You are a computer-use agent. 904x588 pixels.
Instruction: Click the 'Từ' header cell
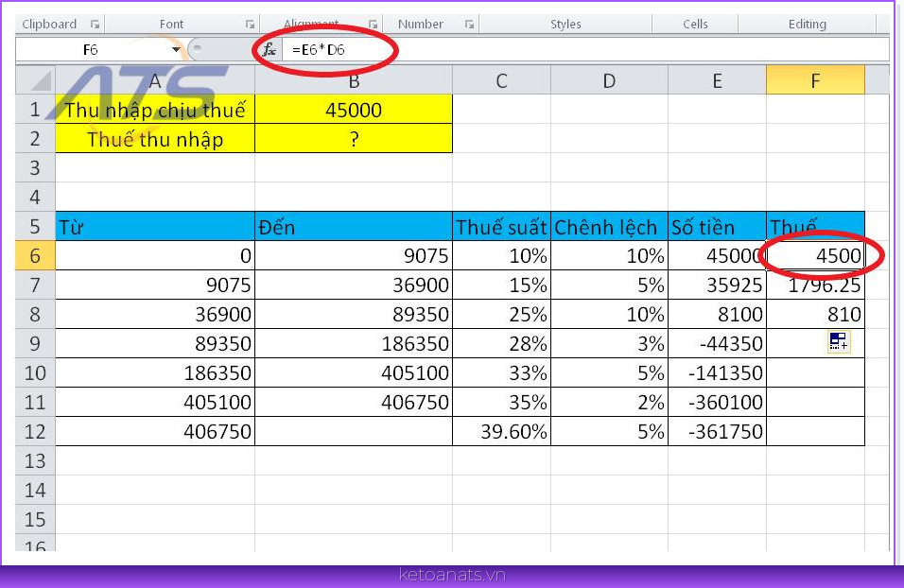click(155, 227)
